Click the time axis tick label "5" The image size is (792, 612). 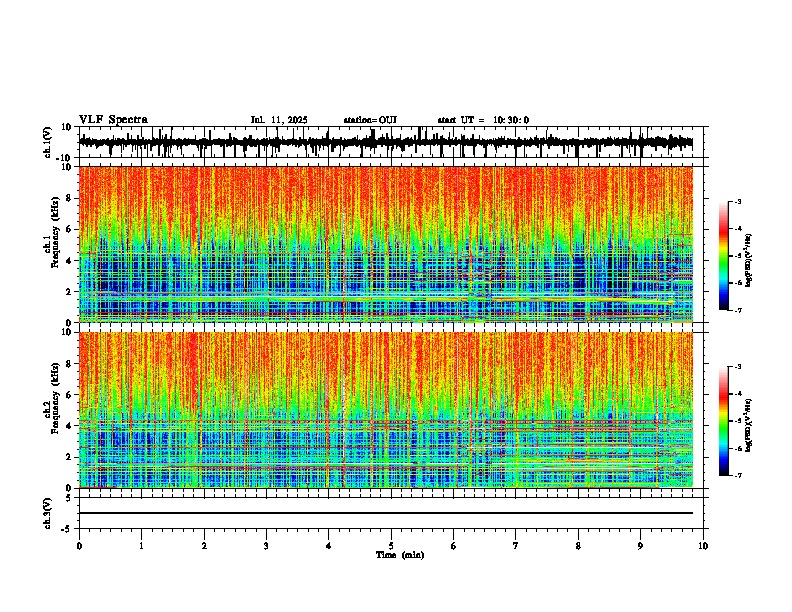tap(391, 546)
